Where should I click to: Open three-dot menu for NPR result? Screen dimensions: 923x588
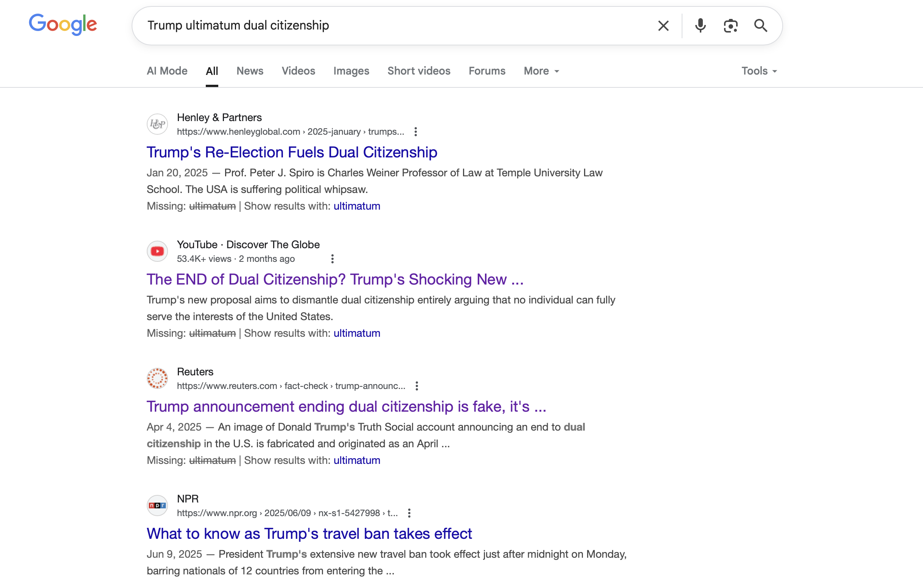(x=409, y=513)
